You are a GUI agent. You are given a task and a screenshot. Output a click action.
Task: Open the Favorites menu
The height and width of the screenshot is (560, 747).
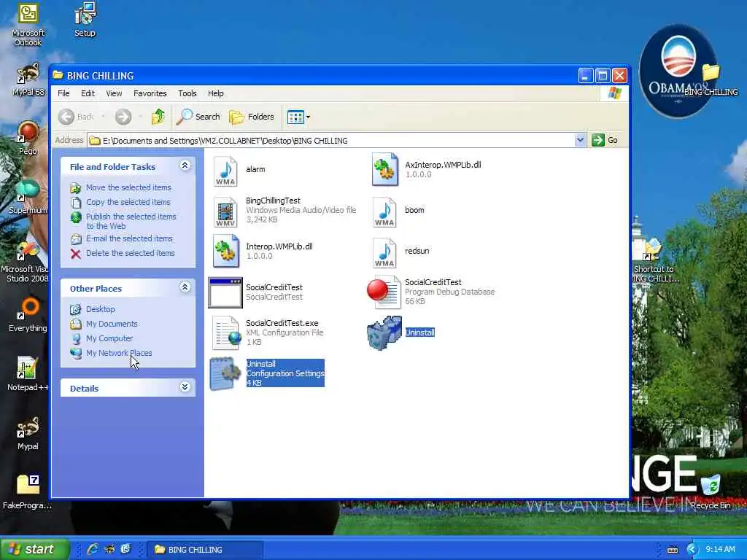pyautogui.click(x=150, y=93)
